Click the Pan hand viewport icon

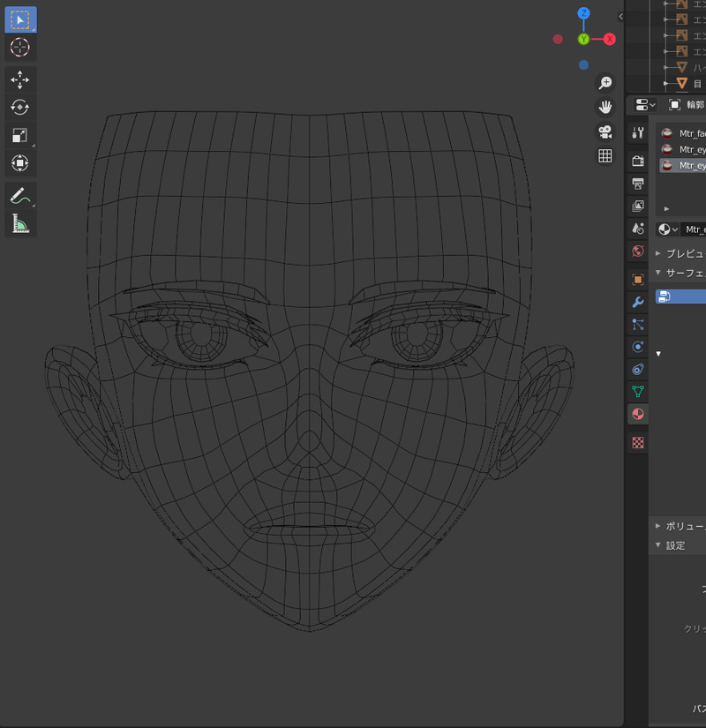click(605, 107)
